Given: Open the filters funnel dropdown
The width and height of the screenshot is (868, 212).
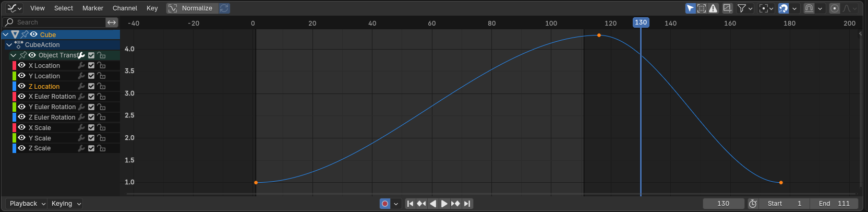Looking at the screenshot, I should pyautogui.click(x=744, y=8).
